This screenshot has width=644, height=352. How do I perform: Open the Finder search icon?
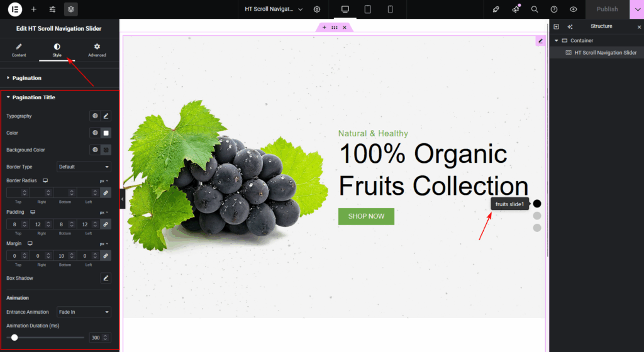click(x=535, y=9)
